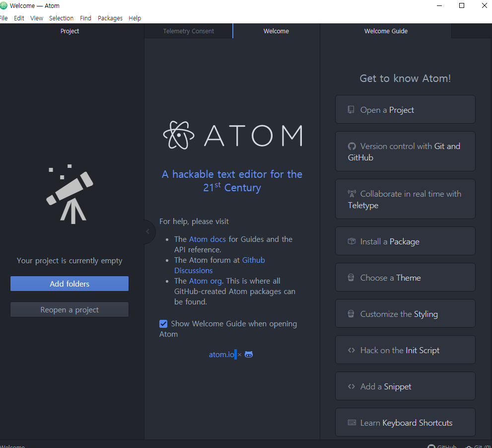The height and width of the screenshot is (448, 492).
Task: Open the View menu
Action: 36,18
